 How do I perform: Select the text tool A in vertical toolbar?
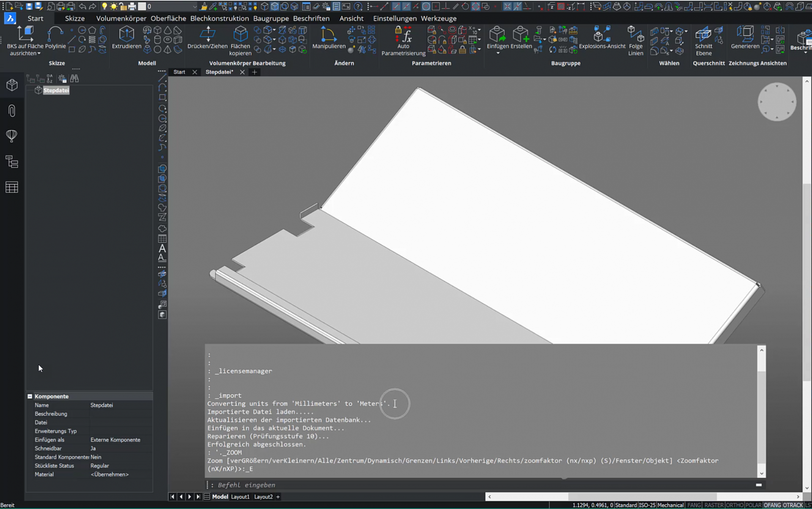pyautogui.click(x=162, y=248)
